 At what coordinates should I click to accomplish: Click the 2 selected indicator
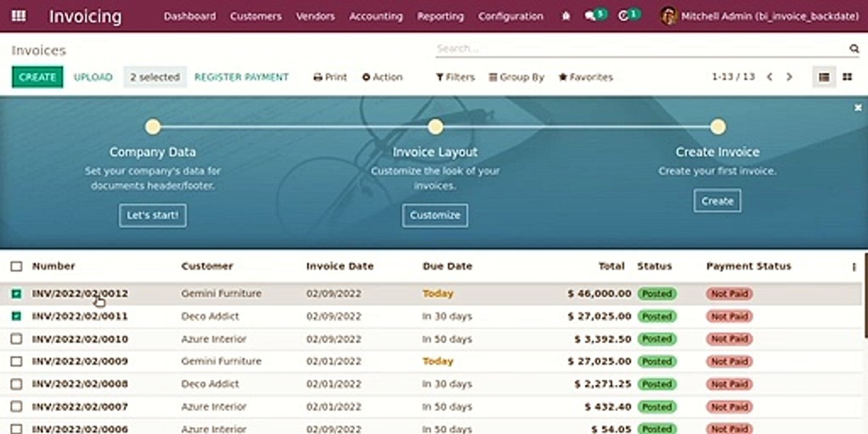155,77
